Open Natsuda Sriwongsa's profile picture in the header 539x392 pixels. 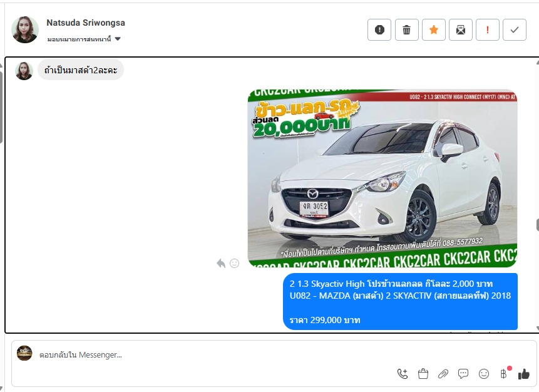[x=25, y=29]
